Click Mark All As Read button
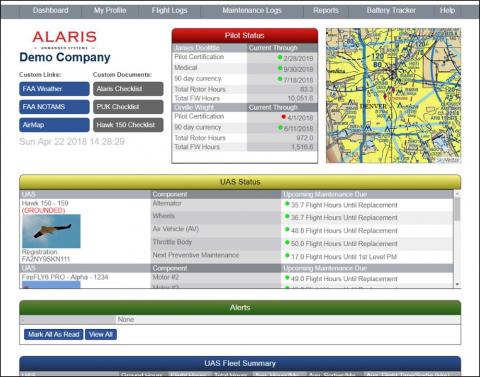Image resolution: width=480 pixels, height=377 pixels. (54, 334)
